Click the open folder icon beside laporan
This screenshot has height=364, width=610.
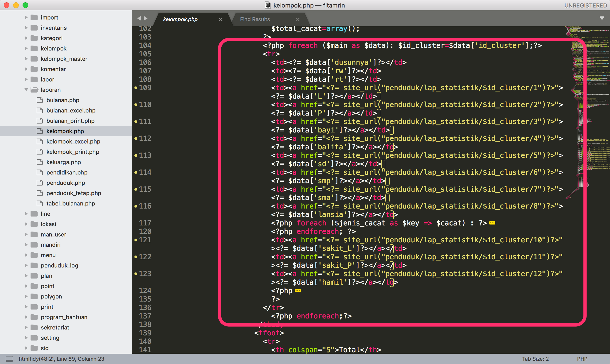[34, 89]
